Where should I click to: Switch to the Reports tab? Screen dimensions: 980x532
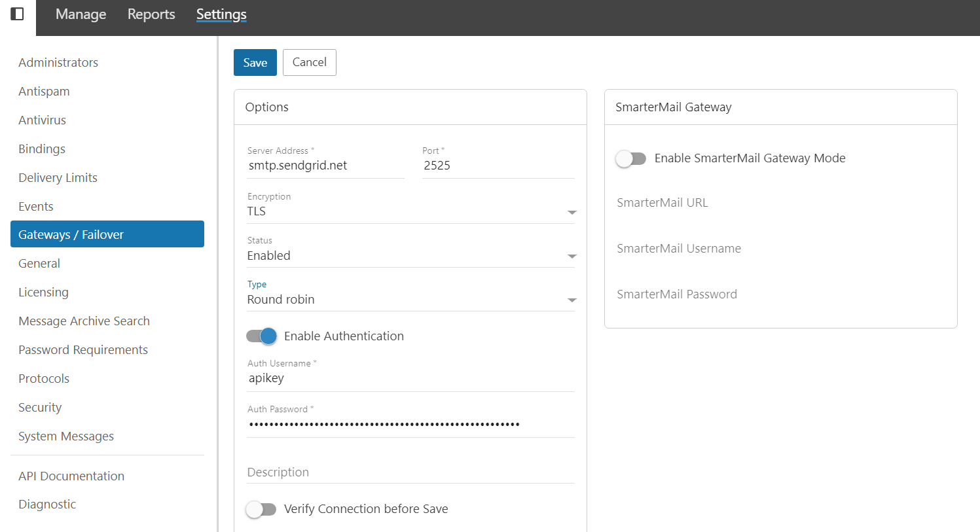coord(151,14)
